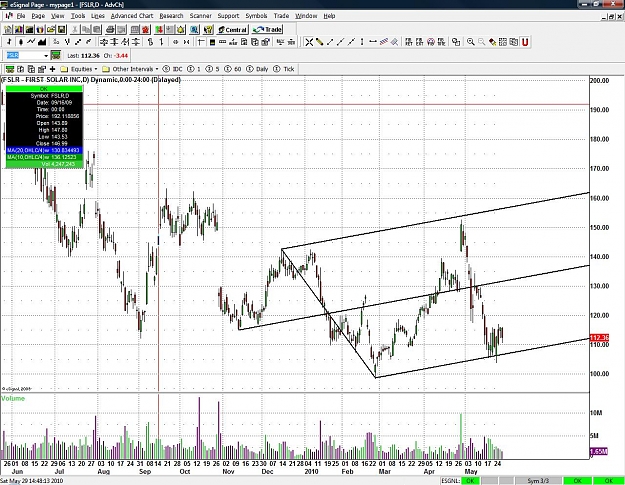Select the 5 minute interval button
The image size is (625, 485).
213,69
